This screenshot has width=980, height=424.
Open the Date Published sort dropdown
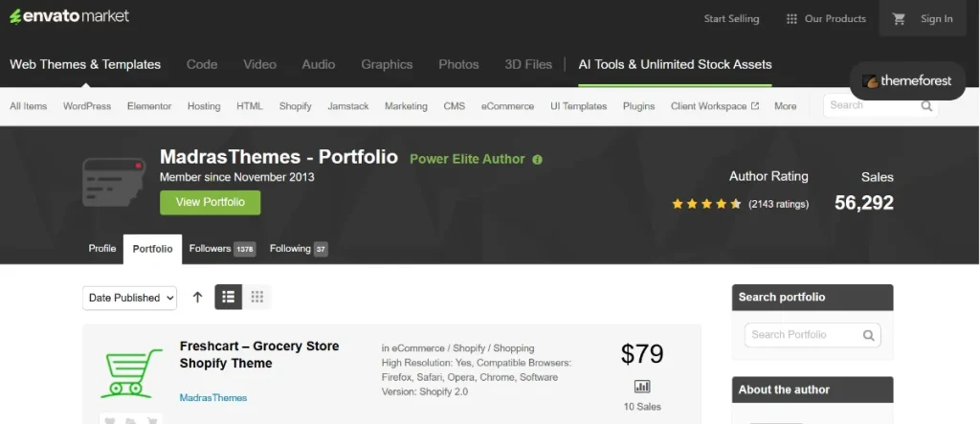[x=129, y=299]
